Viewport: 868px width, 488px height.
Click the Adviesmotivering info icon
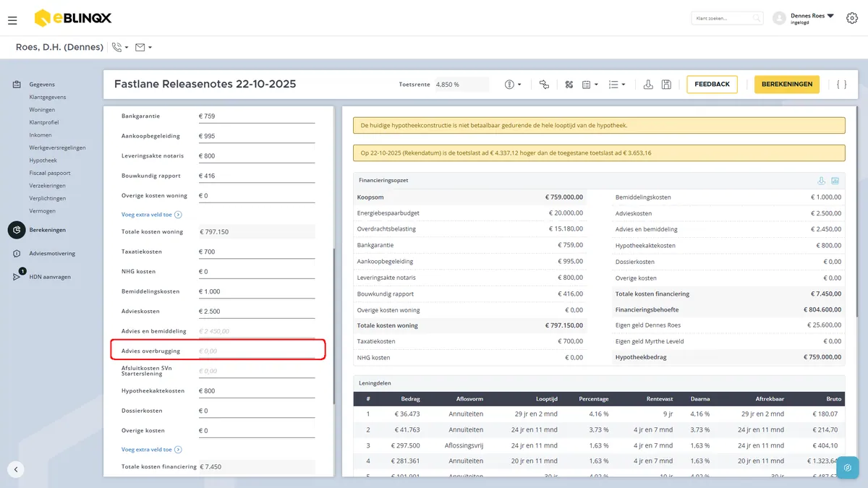point(17,254)
